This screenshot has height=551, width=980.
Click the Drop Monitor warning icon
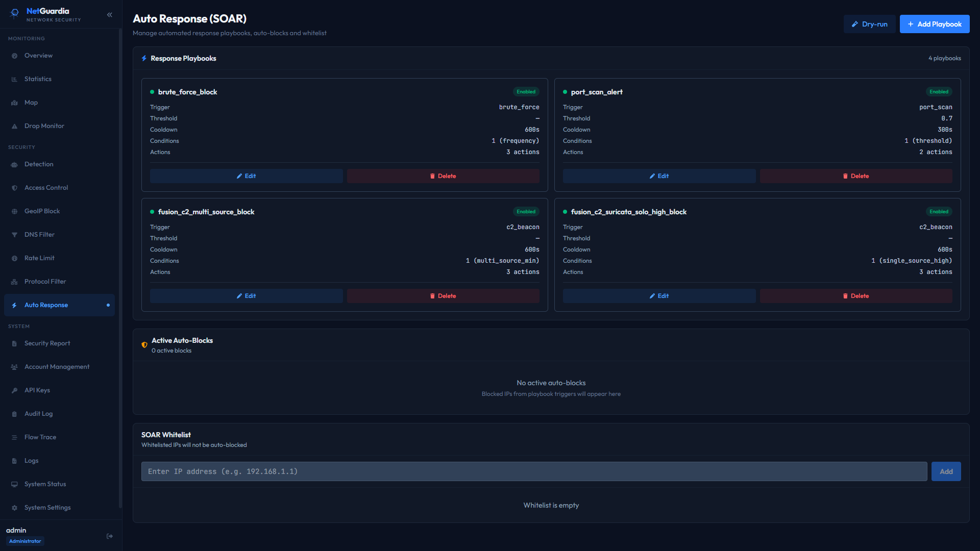(14, 126)
